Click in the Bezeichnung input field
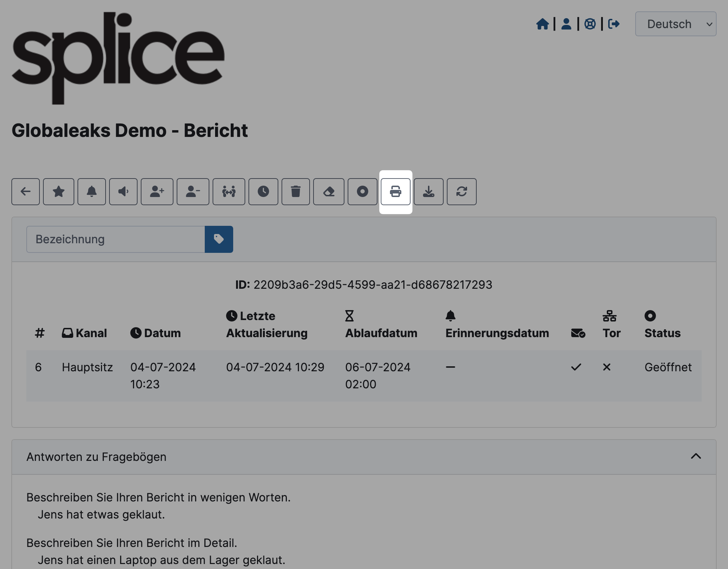The width and height of the screenshot is (728, 569). [x=116, y=239]
